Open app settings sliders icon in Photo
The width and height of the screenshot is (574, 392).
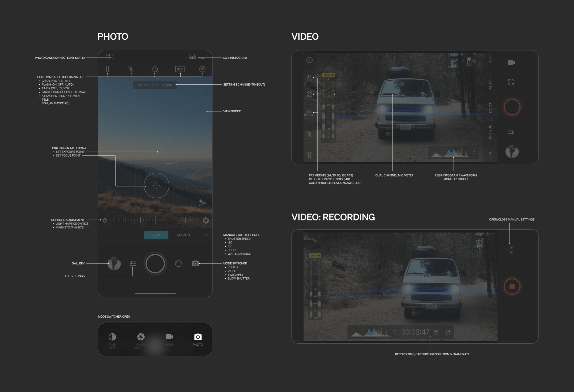(133, 263)
